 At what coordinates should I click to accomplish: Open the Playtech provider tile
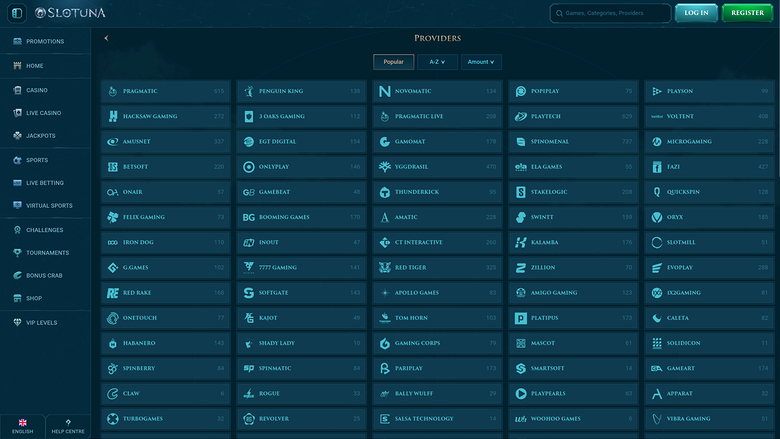click(574, 116)
